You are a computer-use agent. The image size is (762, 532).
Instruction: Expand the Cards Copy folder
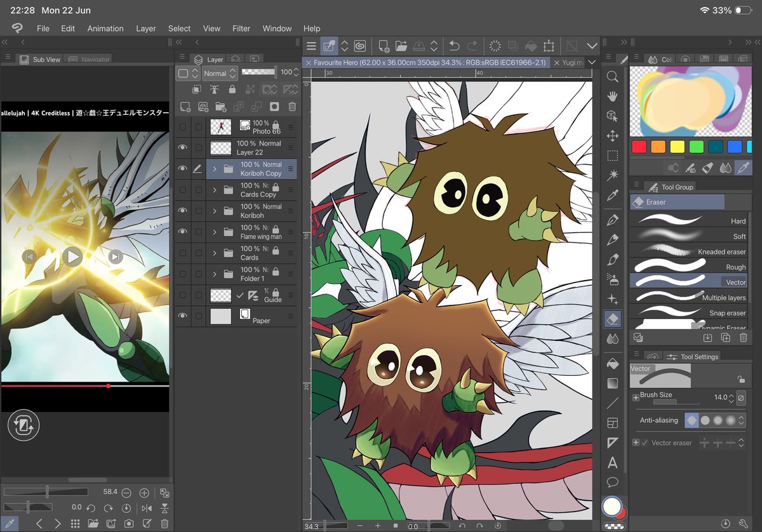click(215, 190)
